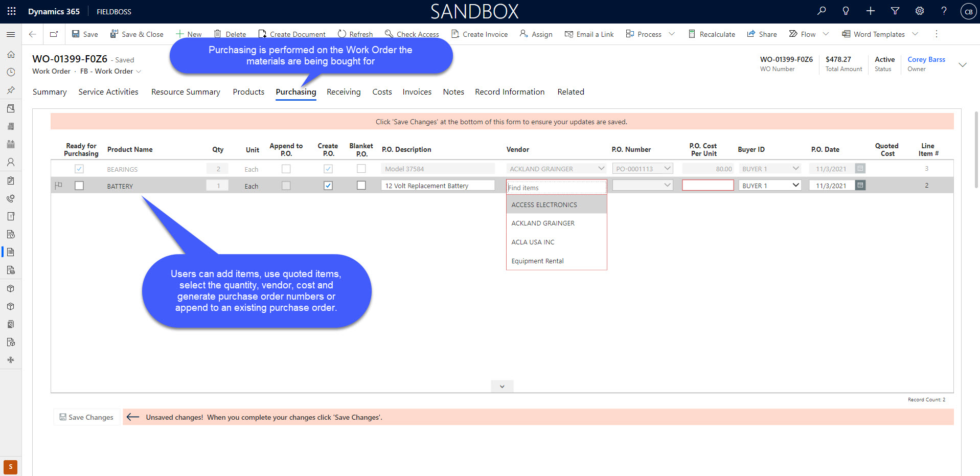980x476 pixels.
Task: Click the clipboard icon in left sidebar
Action: pos(11,180)
